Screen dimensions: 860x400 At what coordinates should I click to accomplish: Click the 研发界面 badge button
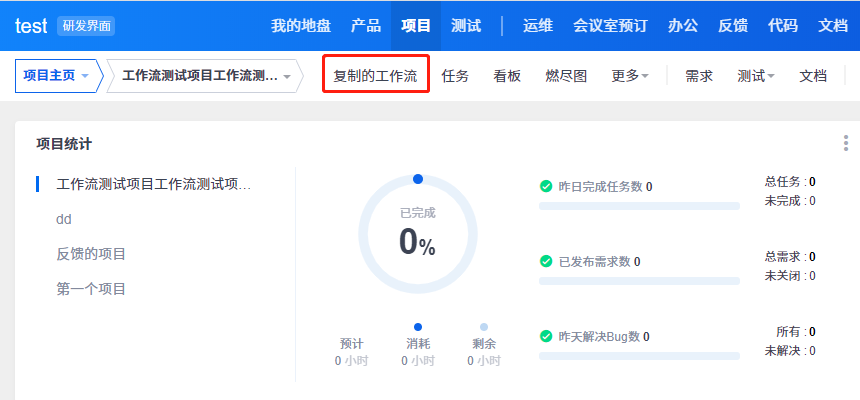[x=87, y=26]
